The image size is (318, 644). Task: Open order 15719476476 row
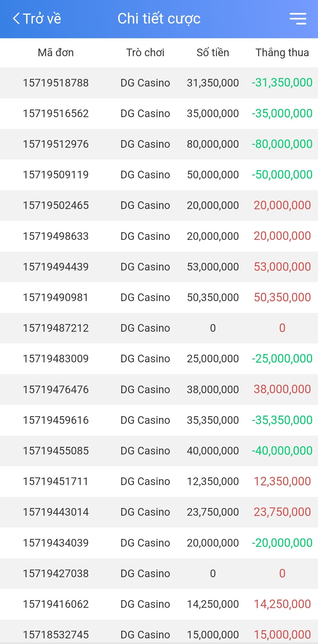159,390
